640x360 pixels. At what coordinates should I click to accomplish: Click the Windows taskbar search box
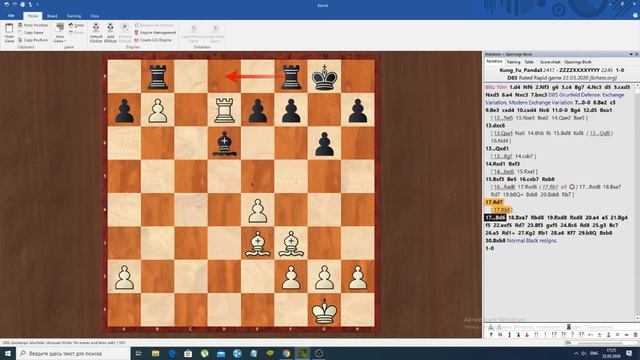[x=73, y=353]
